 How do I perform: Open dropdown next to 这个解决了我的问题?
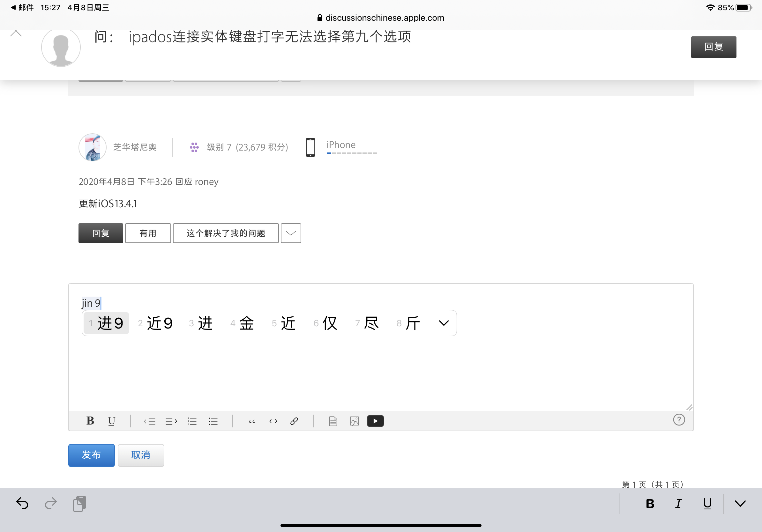291,233
